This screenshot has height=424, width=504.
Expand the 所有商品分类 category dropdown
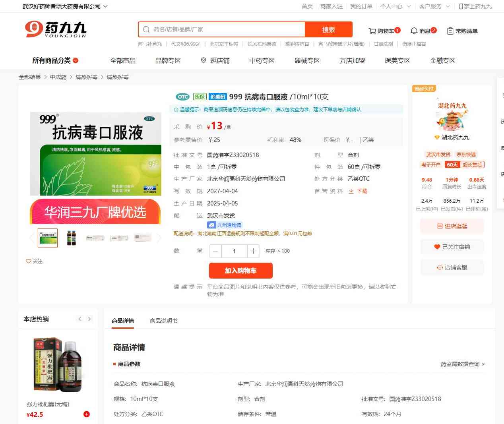55,60
